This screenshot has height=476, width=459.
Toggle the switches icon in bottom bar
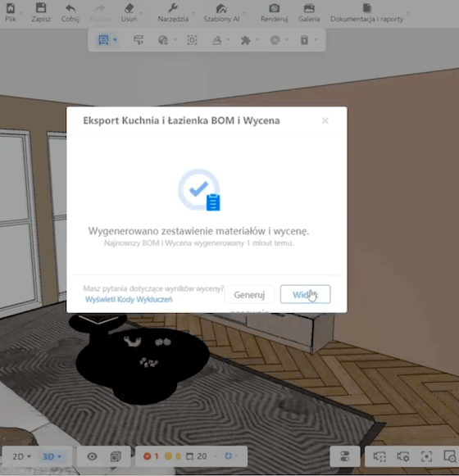[345, 456]
